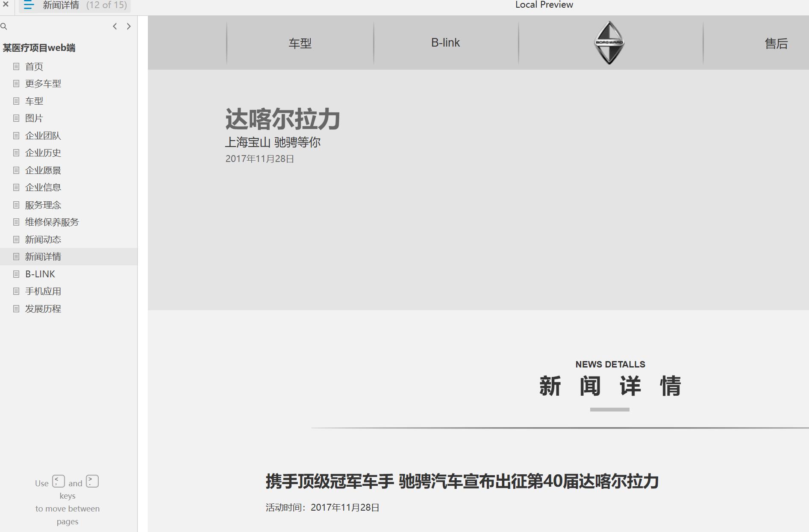Click the NEWS DETALLS heading text
The image size is (809, 532).
(610, 364)
